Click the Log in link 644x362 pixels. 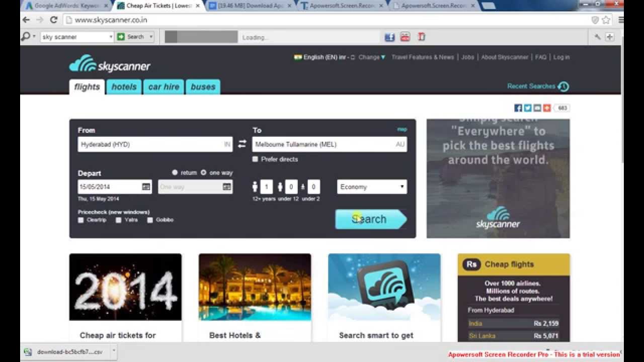561,57
